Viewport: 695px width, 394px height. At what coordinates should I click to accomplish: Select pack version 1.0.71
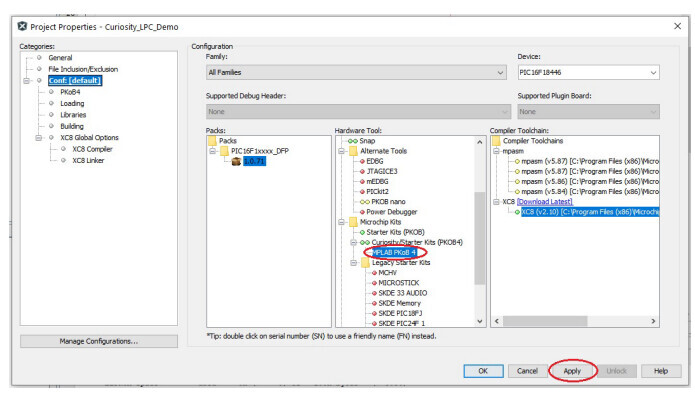pyautogui.click(x=254, y=161)
